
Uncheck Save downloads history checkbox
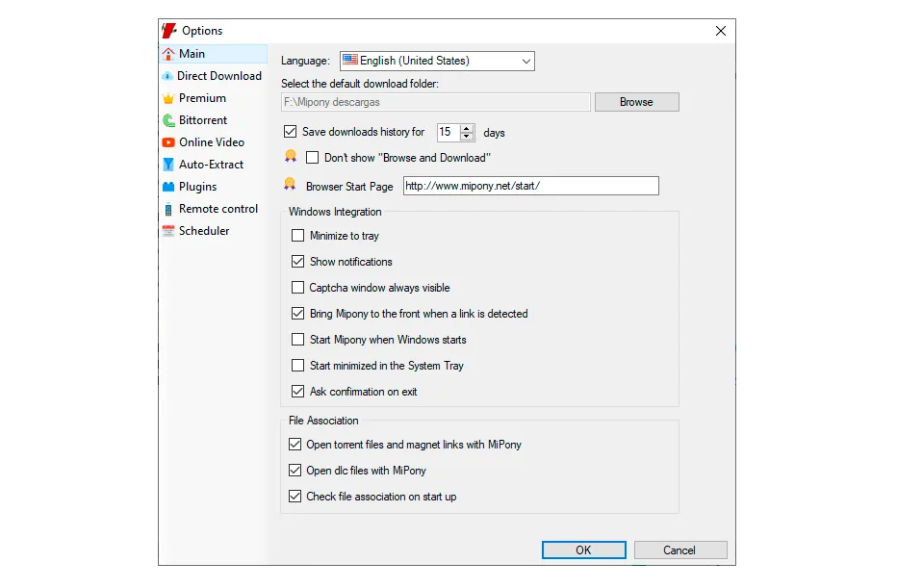(x=290, y=132)
